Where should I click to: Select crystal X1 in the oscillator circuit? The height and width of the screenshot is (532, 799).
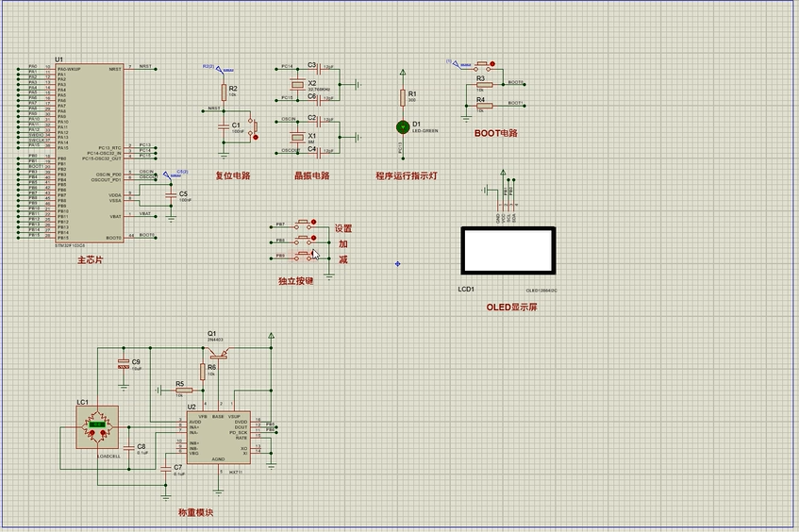(x=297, y=137)
